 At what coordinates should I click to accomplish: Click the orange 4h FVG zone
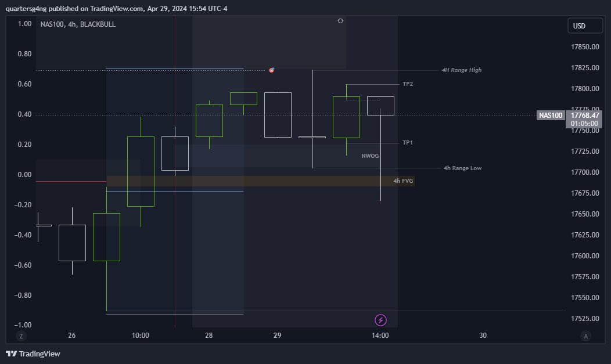(x=260, y=181)
